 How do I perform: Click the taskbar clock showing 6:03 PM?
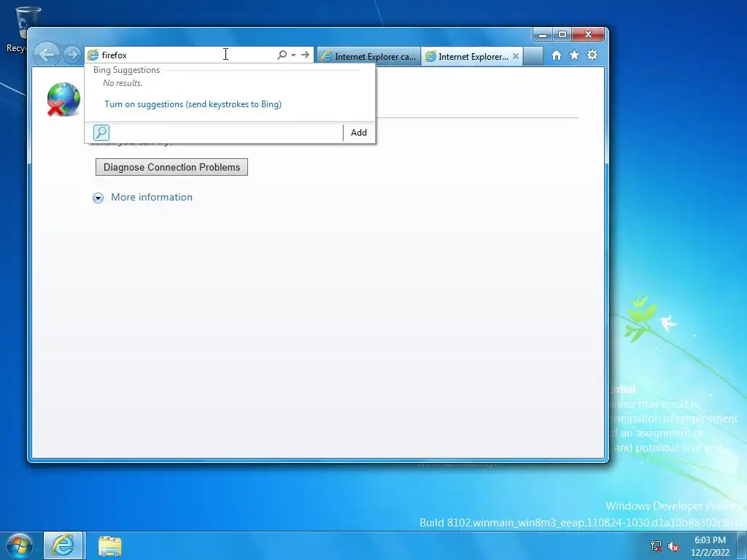click(x=710, y=546)
